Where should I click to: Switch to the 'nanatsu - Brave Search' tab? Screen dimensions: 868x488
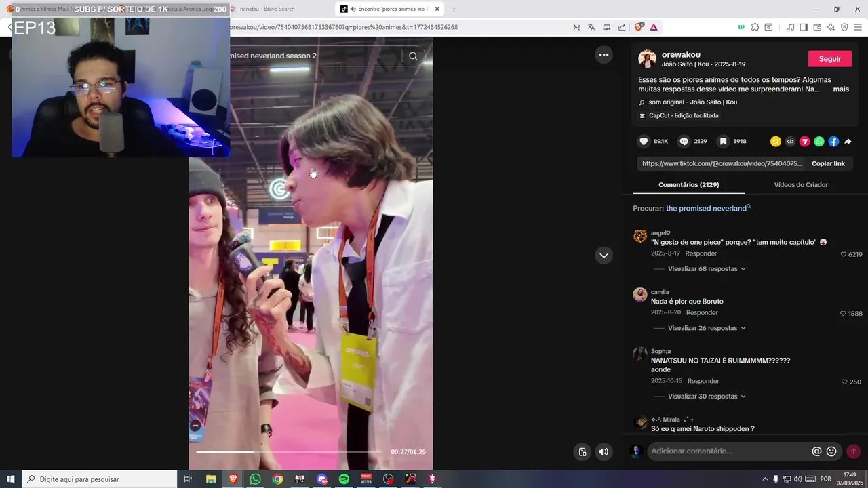[x=278, y=9]
